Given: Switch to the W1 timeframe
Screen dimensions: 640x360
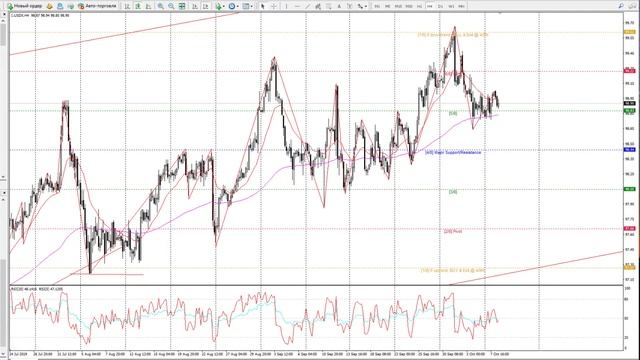Looking at the screenshot, I should (x=451, y=6).
